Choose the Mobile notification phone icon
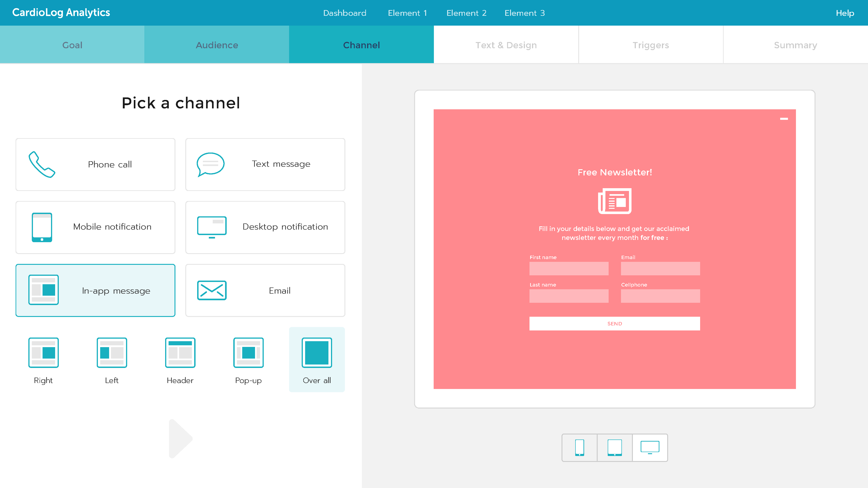Viewport: 868px width, 488px height. [x=42, y=227]
